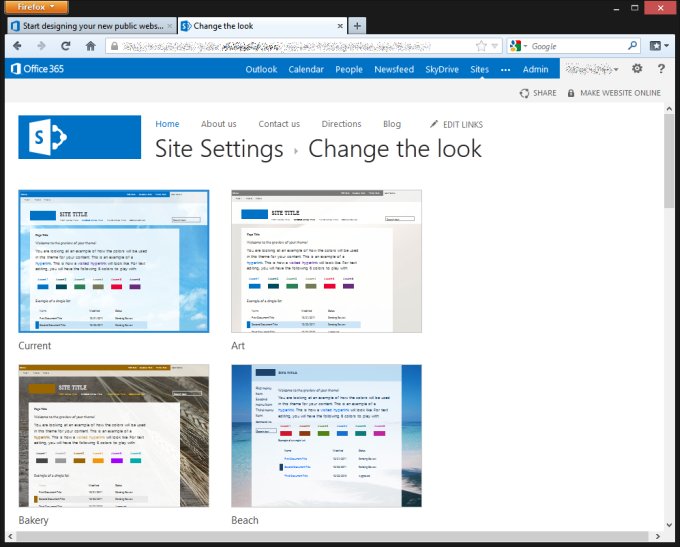Open the bookmarks toolbar button
The image size is (680, 547).
(659, 46)
